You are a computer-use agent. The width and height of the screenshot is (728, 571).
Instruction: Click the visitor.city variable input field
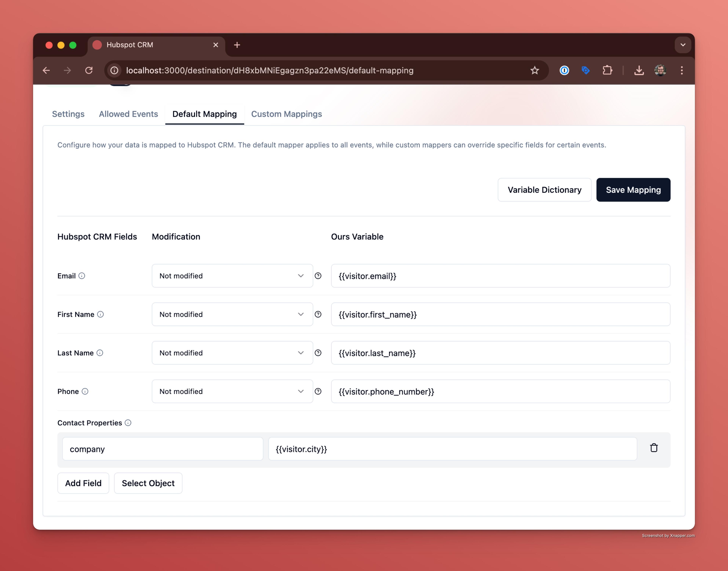tap(452, 449)
